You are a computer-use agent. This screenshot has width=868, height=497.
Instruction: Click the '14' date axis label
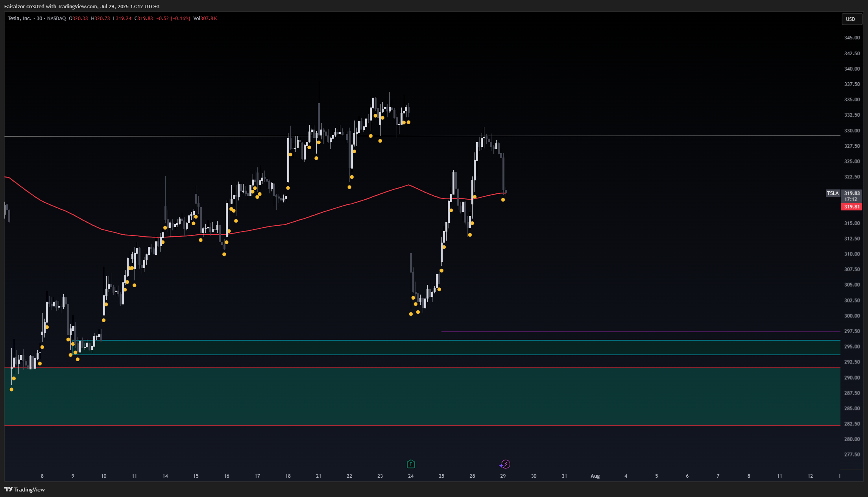coord(165,476)
